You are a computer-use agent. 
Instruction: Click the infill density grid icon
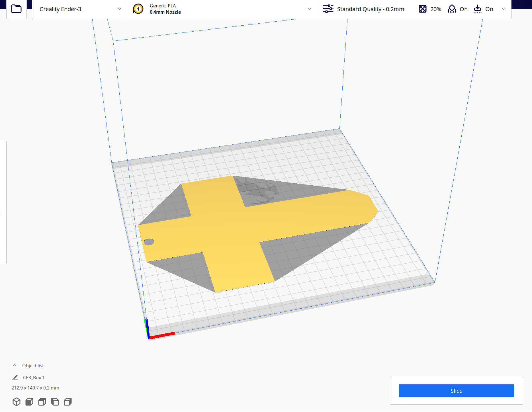[423, 9]
